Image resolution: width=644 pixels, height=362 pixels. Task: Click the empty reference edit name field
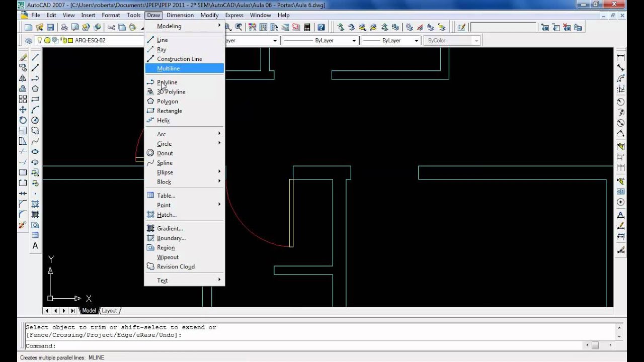click(x=503, y=27)
